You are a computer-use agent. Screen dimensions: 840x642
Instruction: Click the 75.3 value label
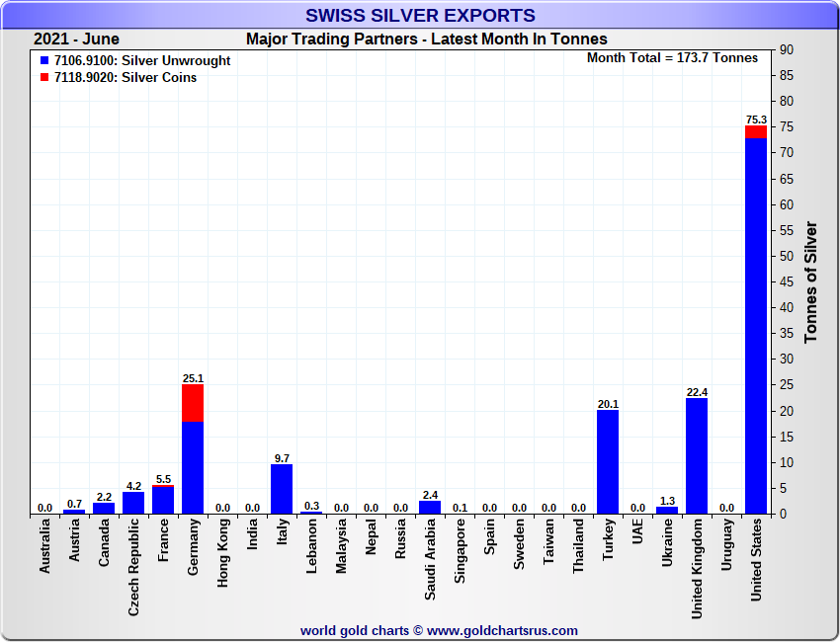[x=756, y=120]
